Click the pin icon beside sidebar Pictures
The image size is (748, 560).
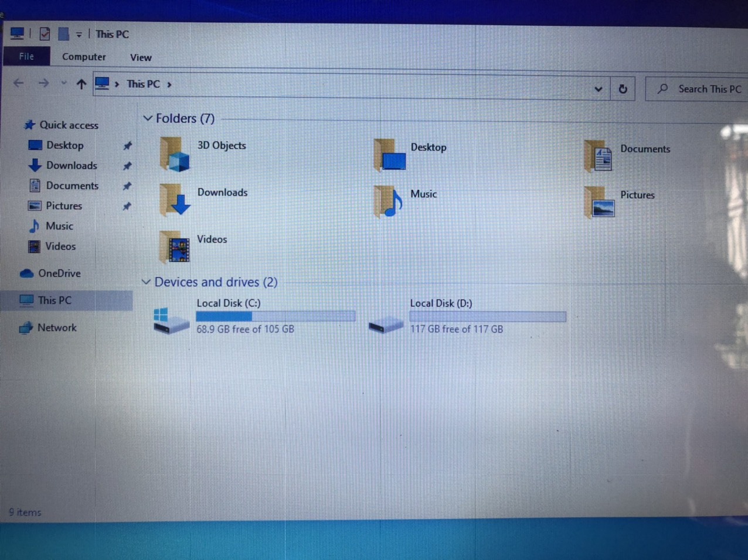(x=127, y=206)
